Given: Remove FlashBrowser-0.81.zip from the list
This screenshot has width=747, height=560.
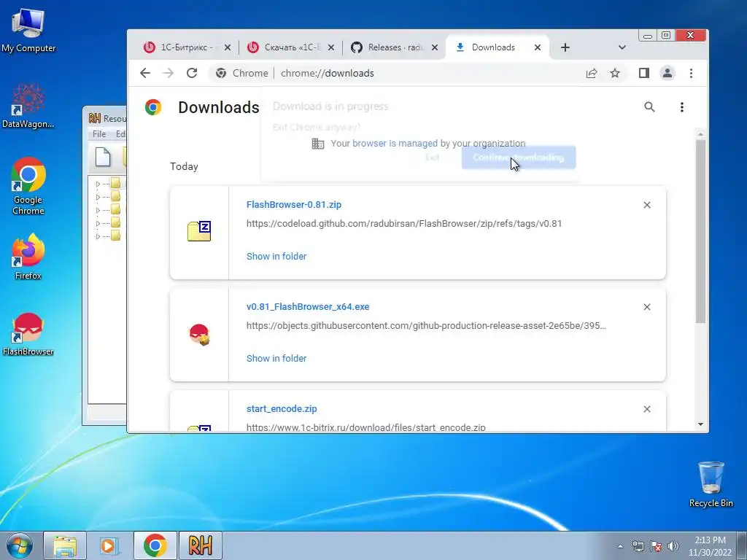Looking at the screenshot, I should 647,205.
